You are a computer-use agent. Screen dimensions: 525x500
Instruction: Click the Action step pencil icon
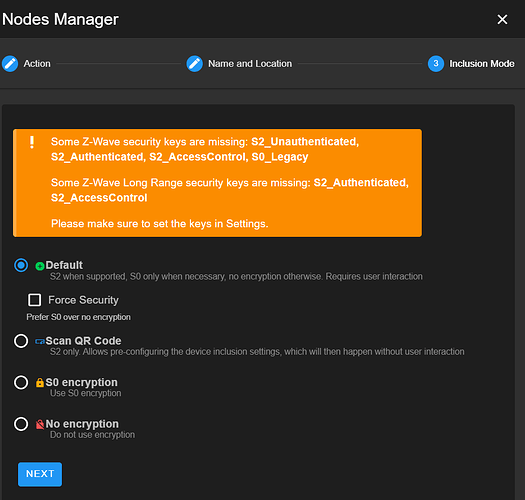[x=10, y=64]
